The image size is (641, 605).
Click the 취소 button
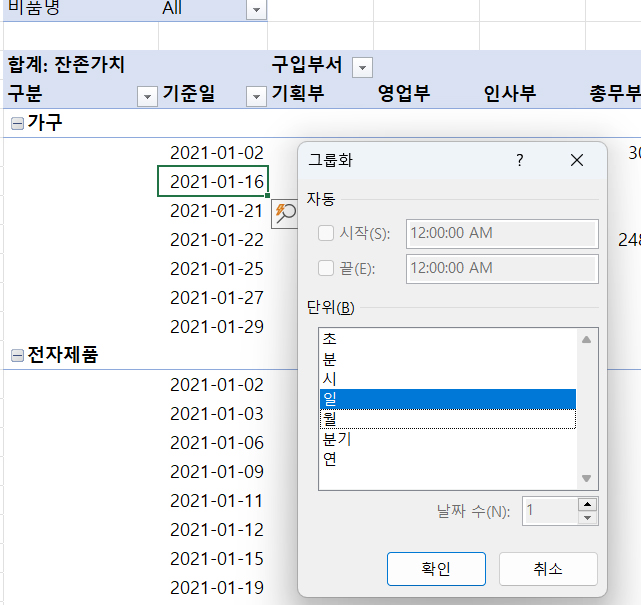pos(547,569)
